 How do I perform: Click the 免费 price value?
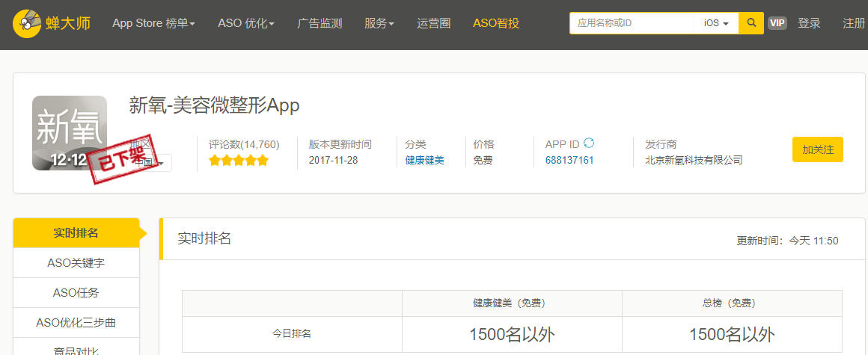tap(483, 161)
